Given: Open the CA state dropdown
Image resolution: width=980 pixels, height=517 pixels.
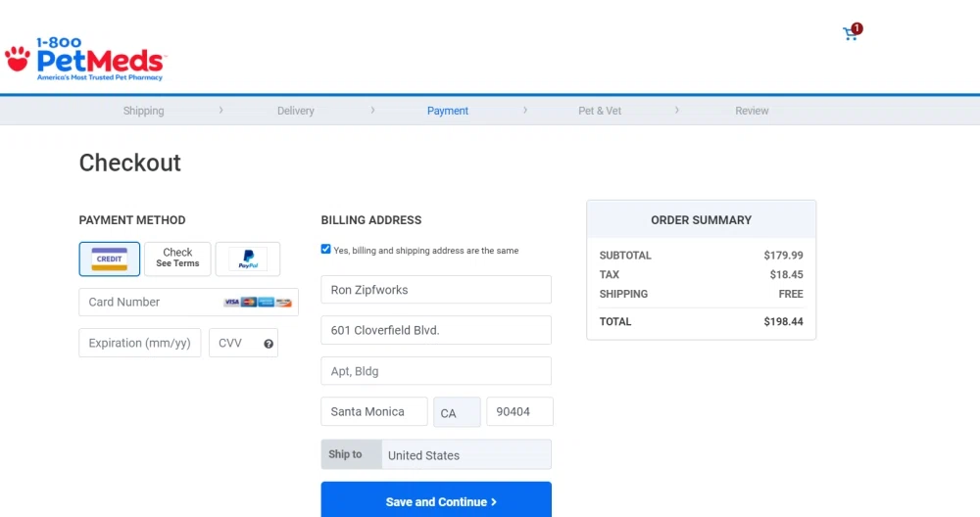Looking at the screenshot, I should coord(457,412).
